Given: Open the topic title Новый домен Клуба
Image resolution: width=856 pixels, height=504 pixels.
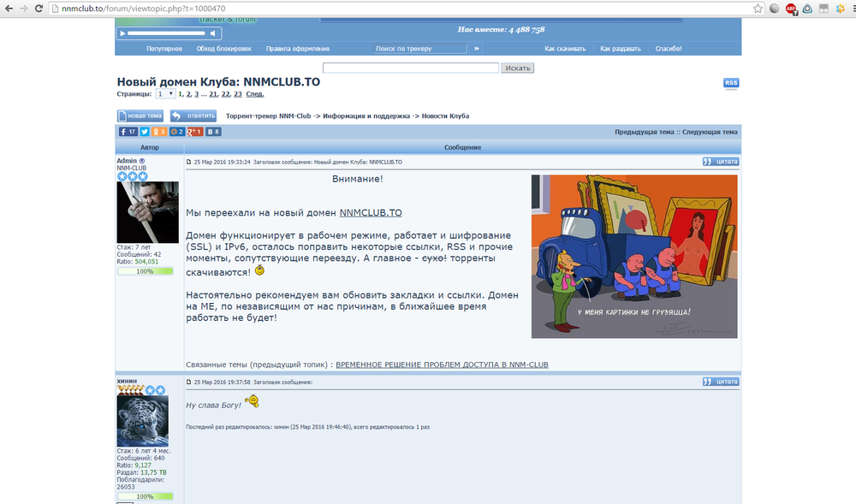Looking at the screenshot, I should point(218,82).
